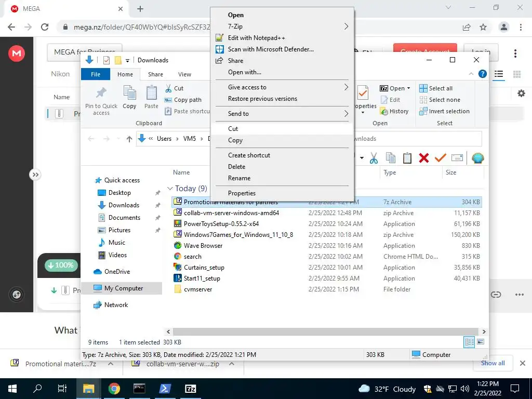Expand the Give access to submenu

[x=345, y=87]
